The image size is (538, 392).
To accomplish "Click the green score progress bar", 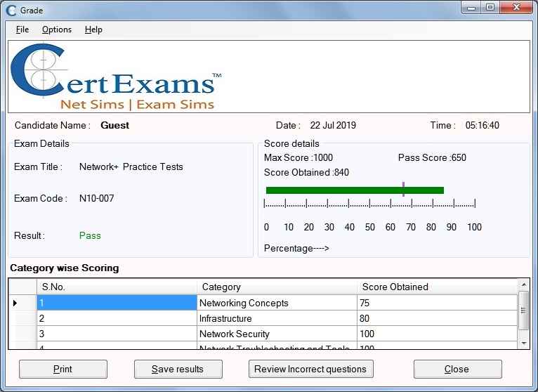I will click(x=355, y=190).
